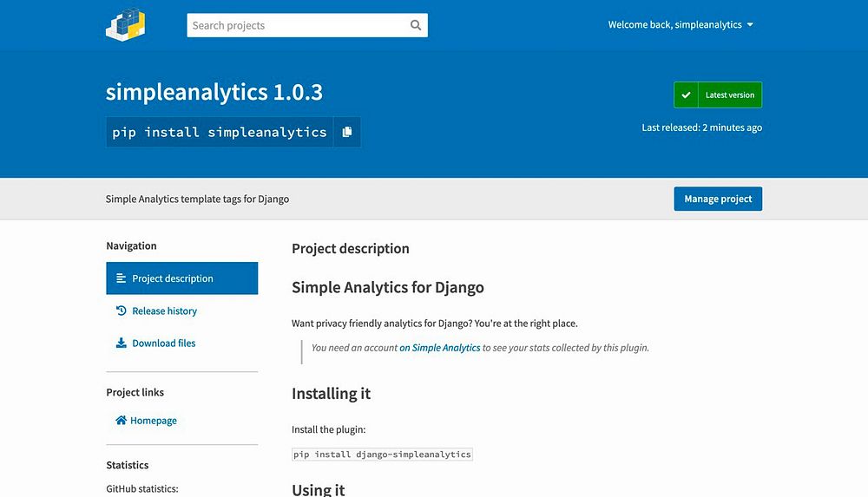Click the Install the plugin: text
Viewport: 868px width, 497px height.
(x=329, y=429)
